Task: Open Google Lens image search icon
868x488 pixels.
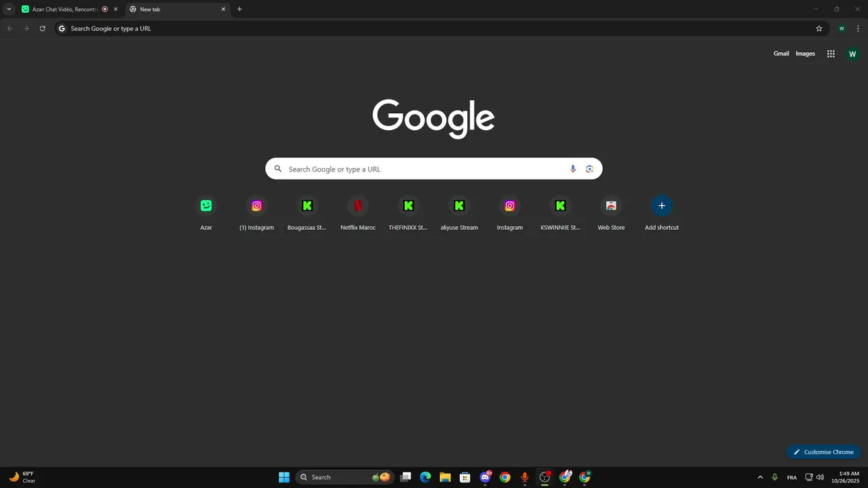Action: (589, 169)
